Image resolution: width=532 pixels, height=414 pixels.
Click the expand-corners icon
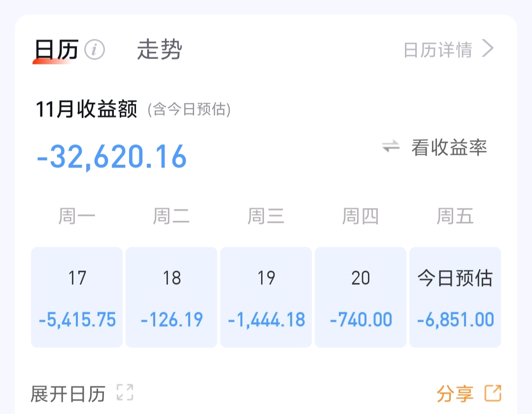click(x=125, y=393)
